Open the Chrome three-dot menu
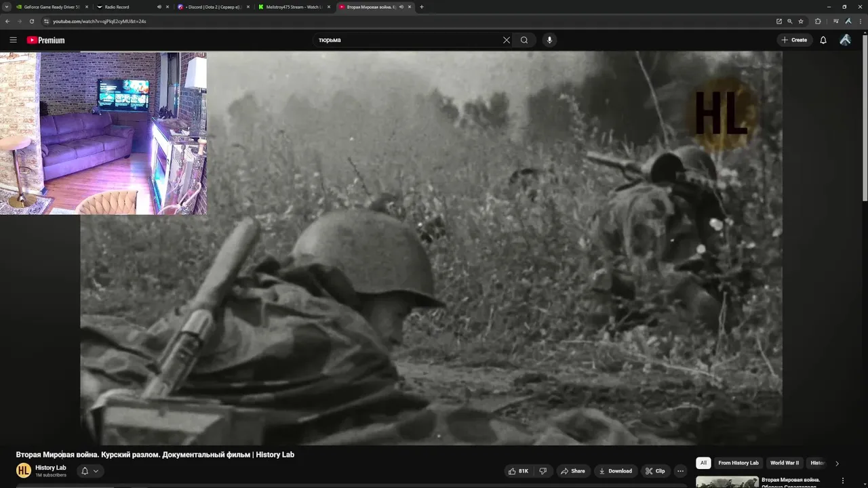Image resolution: width=868 pixels, height=488 pixels. pyautogui.click(x=861, y=21)
